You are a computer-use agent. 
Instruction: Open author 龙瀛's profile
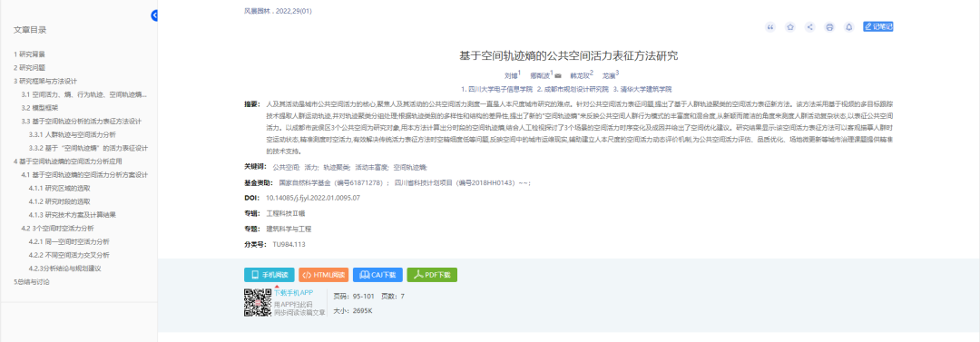(609, 75)
